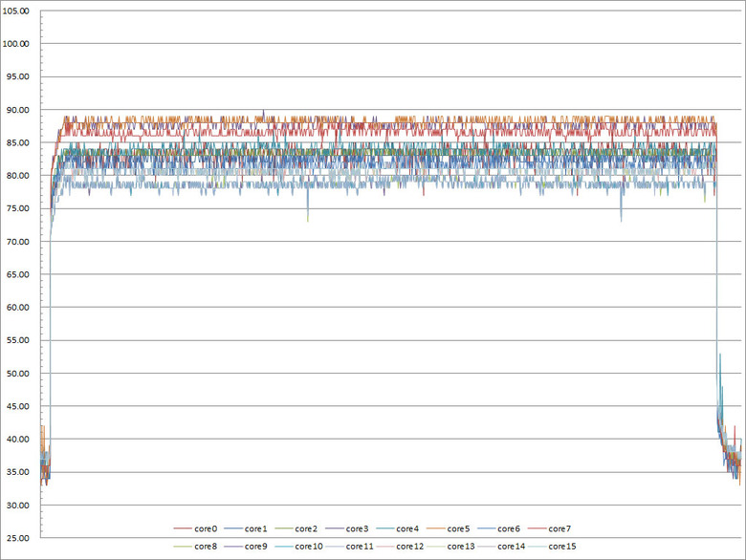Viewport: 746px width, 560px height.
Task: Click the 70.00 axis label
Action: (17, 242)
